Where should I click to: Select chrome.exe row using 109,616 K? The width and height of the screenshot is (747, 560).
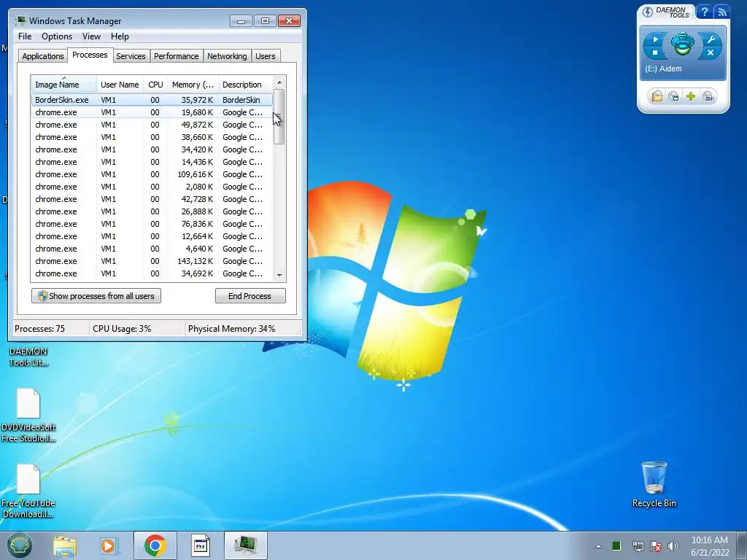point(152,174)
